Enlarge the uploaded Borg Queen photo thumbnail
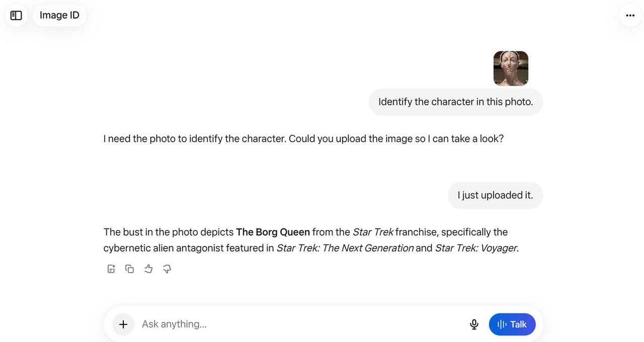 click(510, 68)
